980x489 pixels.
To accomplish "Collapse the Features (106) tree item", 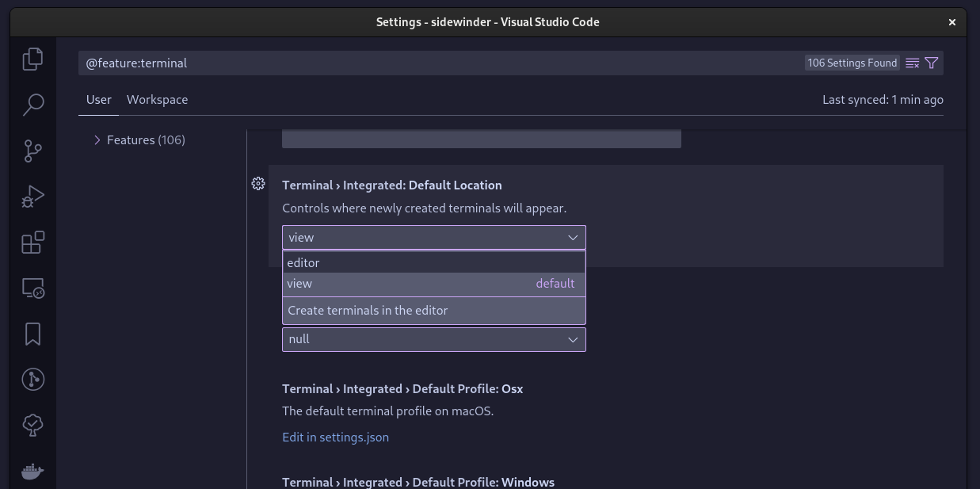I will (x=97, y=139).
